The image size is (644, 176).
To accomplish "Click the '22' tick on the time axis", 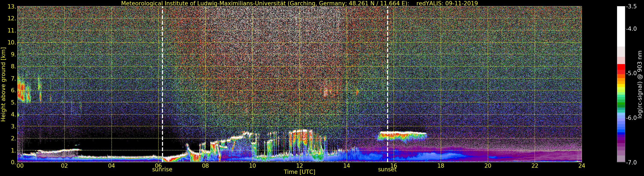I will (x=535, y=166).
